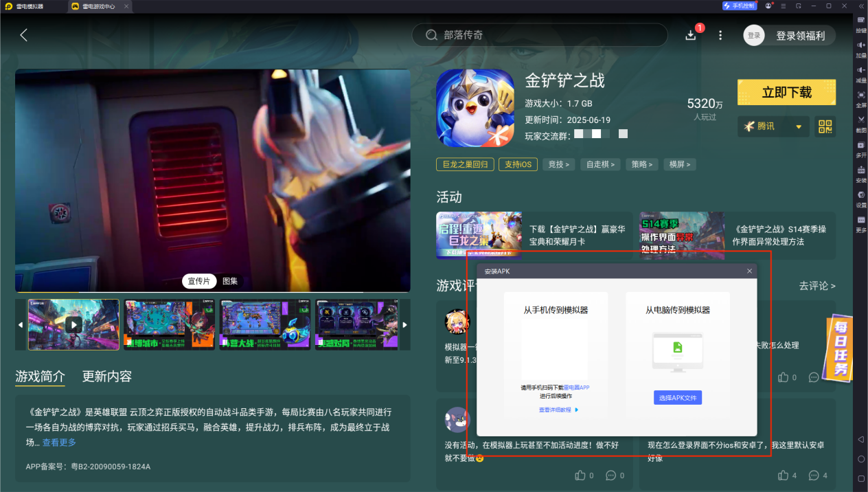
Task: Close the 安装APK dialog
Action: 749,271
